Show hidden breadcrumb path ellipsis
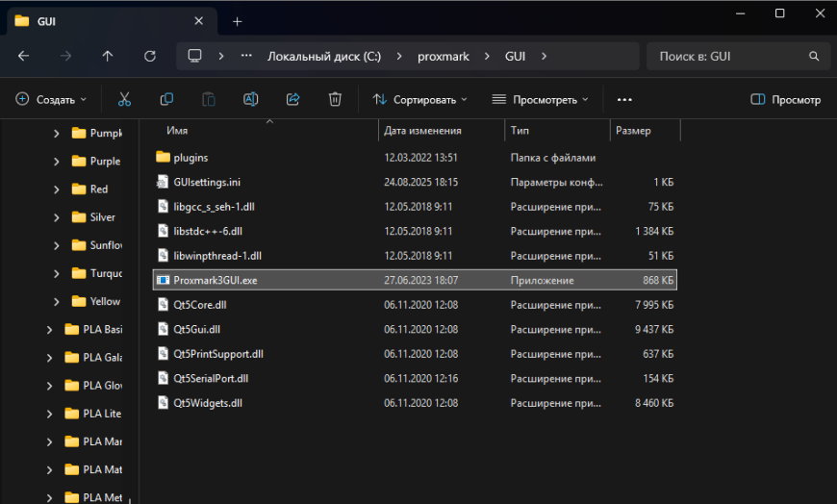Image resolution: width=837 pixels, height=504 pixels. pos(246,56)
